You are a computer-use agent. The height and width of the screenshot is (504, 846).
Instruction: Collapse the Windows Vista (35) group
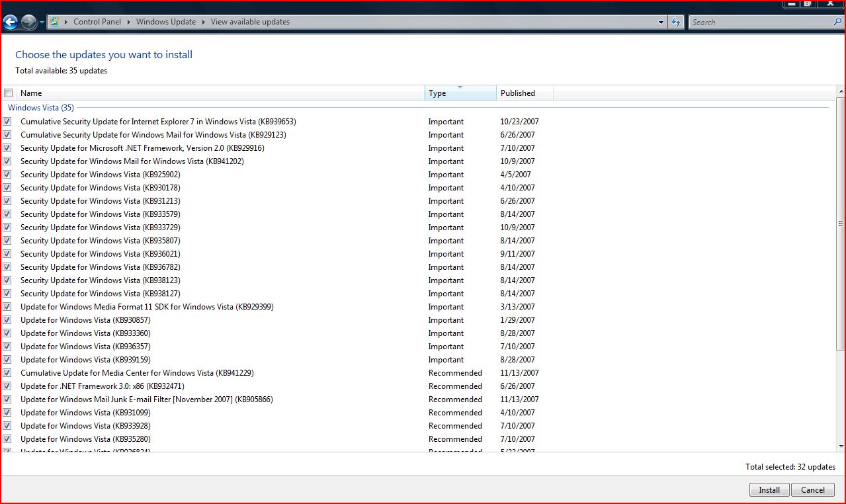click(41, 108)
